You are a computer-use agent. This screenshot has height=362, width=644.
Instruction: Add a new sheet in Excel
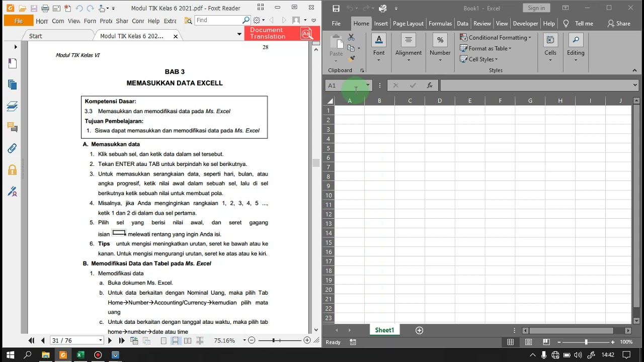[419, 330]
